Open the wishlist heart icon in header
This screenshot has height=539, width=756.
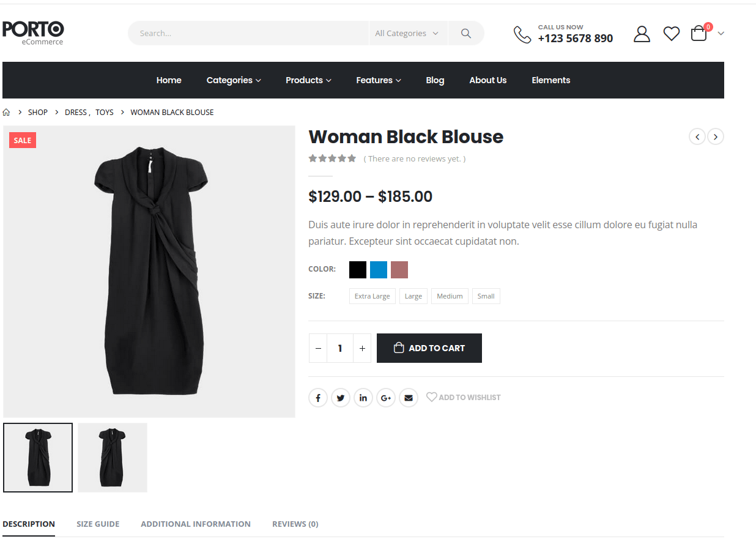coord(672,34)
